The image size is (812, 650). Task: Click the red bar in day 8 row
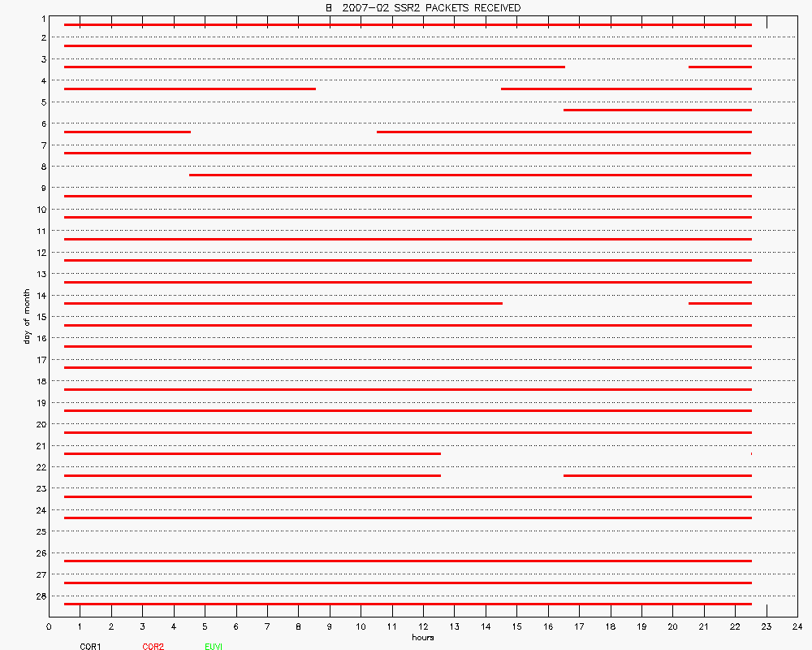coord(470,175)
